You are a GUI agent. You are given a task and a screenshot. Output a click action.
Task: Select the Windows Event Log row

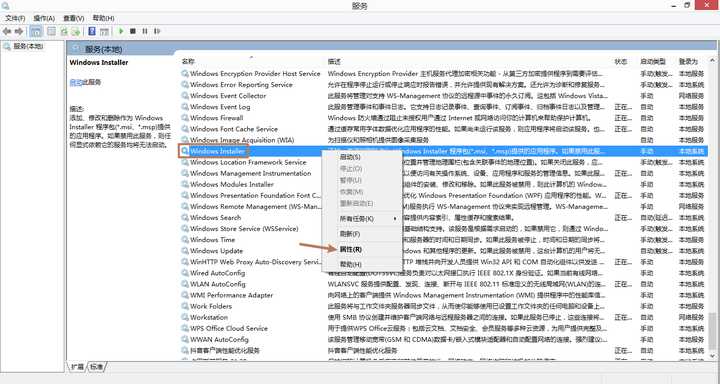(x=444, y=107)
